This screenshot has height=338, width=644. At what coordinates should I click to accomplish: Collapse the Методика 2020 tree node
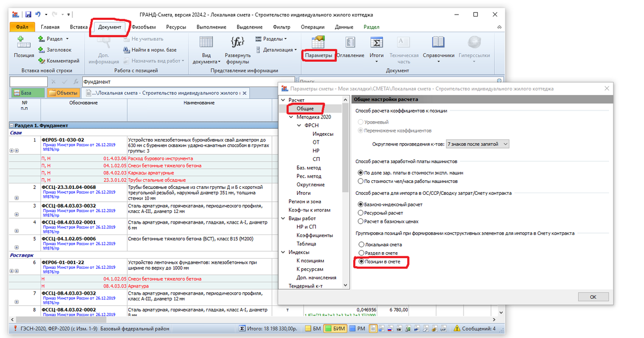(291, 117)
